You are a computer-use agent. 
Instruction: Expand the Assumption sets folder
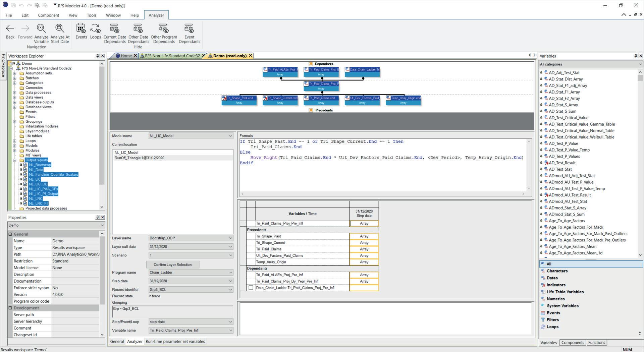click(x=15, y=73)
